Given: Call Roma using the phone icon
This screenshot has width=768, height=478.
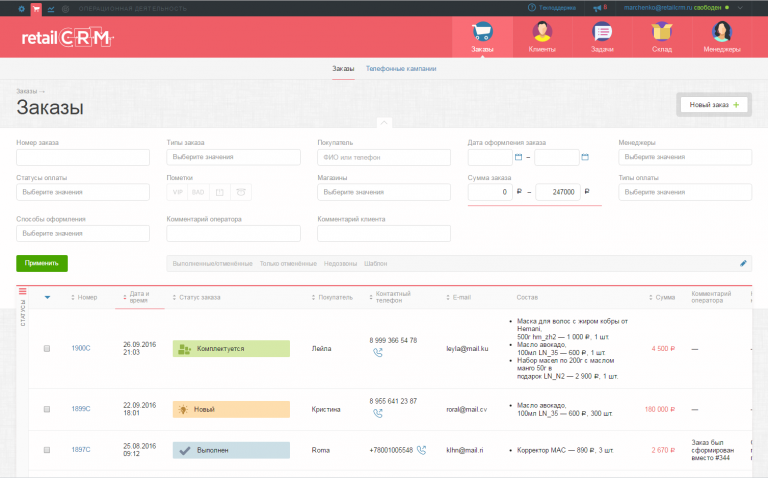Looking at the screenshot, I should [x=421, y=450].
